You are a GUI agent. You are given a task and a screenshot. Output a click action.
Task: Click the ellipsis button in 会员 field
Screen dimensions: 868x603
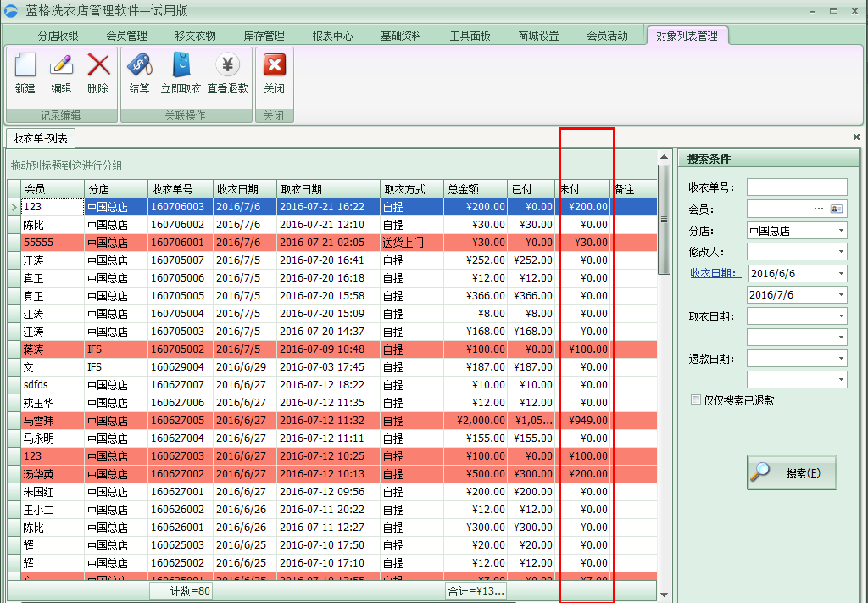(819, 209)
